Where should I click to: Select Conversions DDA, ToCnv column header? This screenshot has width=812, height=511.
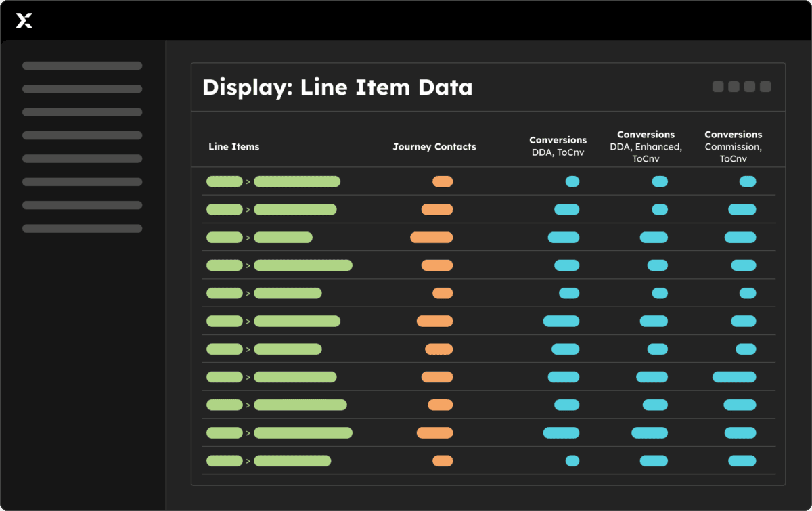coord(558,146)
